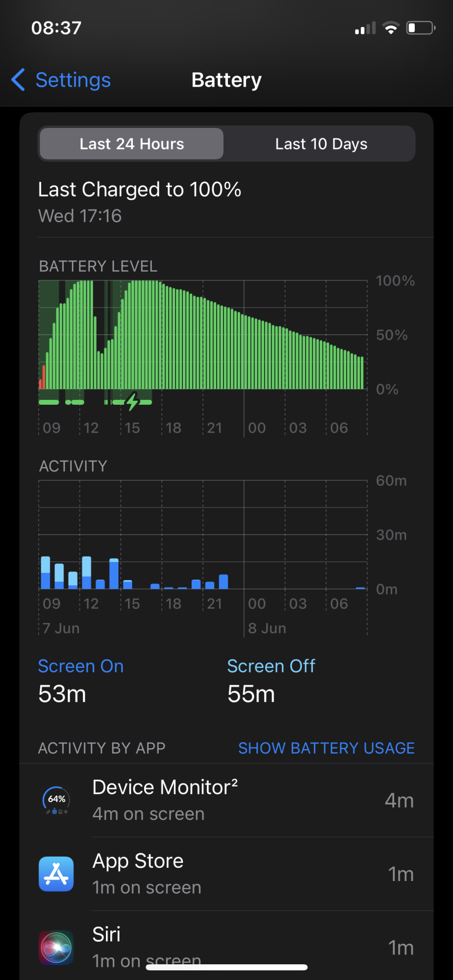Tap SHOW BATTERY USAGE link
This screenshot has height=980, width=453.
point(326,748)
